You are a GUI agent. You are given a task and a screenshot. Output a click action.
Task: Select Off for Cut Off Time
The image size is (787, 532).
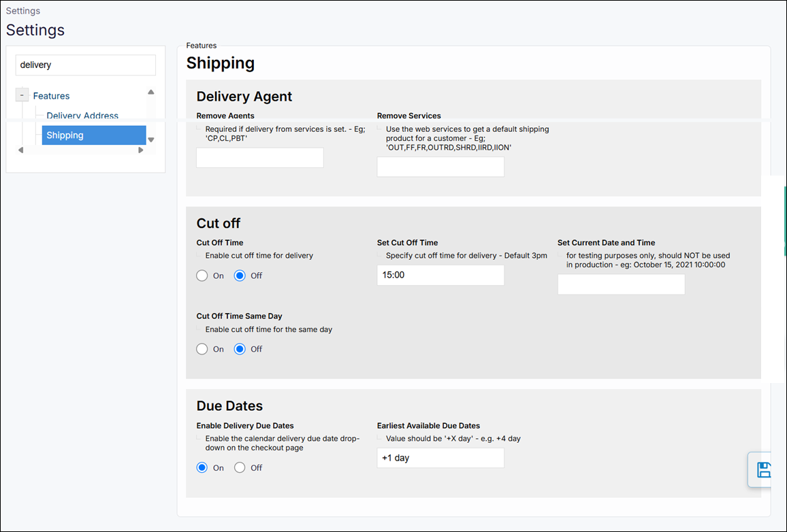click(240, 276)
